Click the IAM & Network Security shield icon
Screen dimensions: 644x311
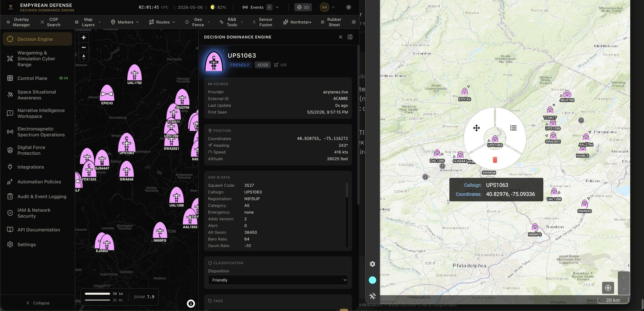10,213
